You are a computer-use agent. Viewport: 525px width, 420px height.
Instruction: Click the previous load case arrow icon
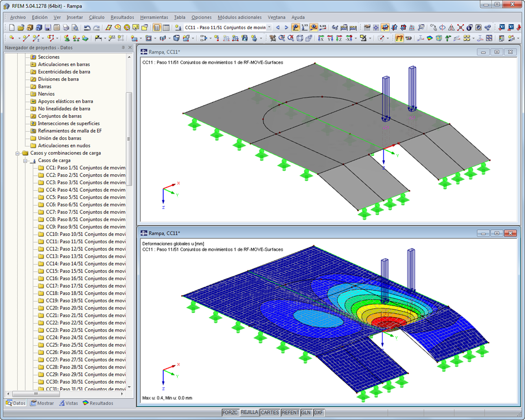click(x=278, y=27)
